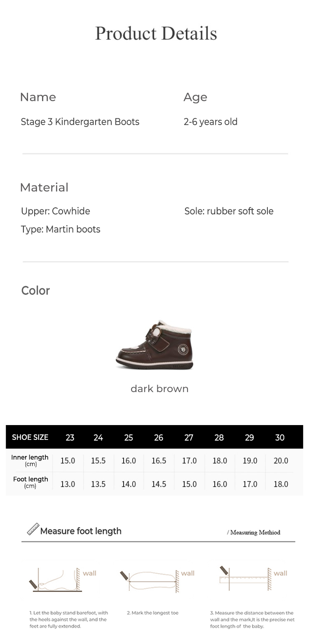Select shoe size 30 column header
Screen dimensions: 309x644
(280, 437)
